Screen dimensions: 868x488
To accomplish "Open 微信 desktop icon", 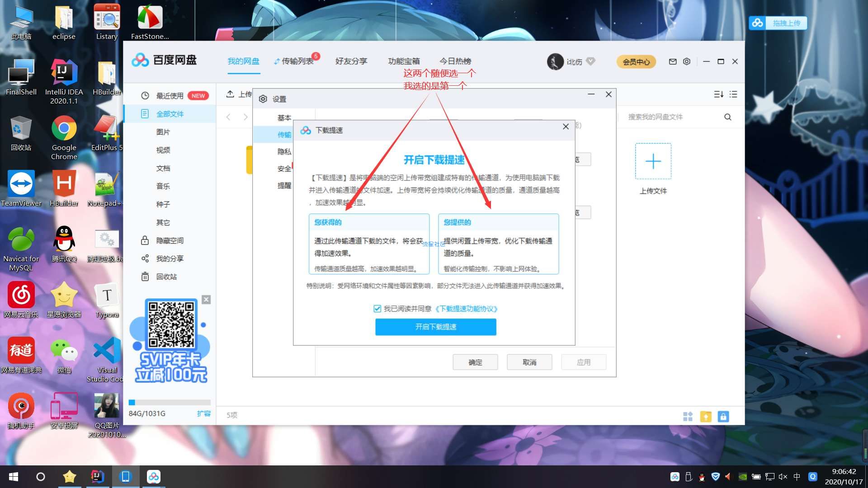I will (x=64, y=356).
